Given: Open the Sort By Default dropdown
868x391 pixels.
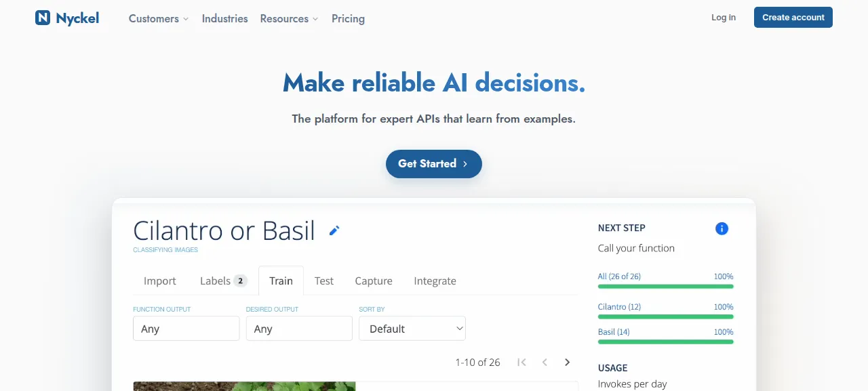Looking at the screenshot, I should click(x=412, y=329).
